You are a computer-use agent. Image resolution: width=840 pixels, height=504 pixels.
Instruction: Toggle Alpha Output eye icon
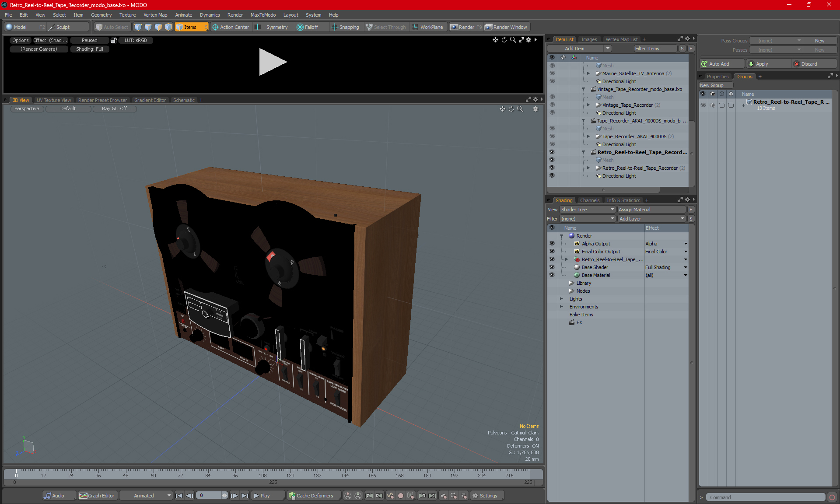[x=552, y=244]
